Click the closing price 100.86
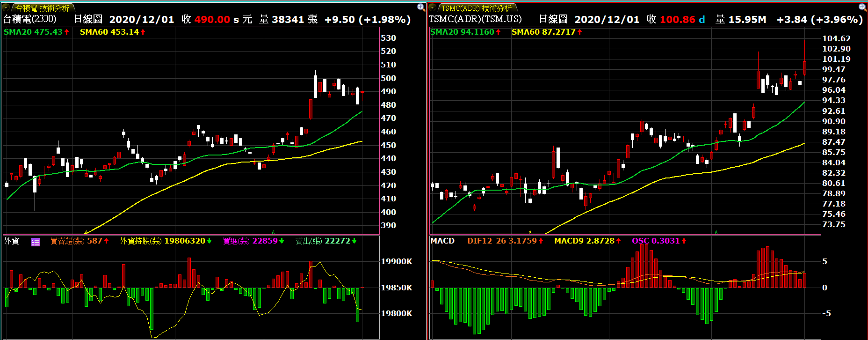The height and width of the screenshot is (340, 868). (x=677, y=20)
